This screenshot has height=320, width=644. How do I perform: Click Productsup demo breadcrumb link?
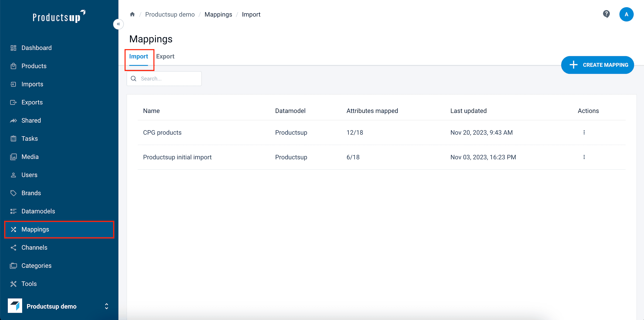[170, 14]
